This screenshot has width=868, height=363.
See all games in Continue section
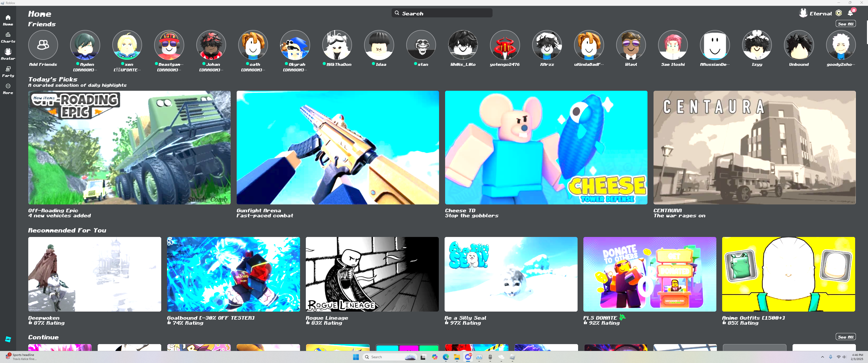846,337
